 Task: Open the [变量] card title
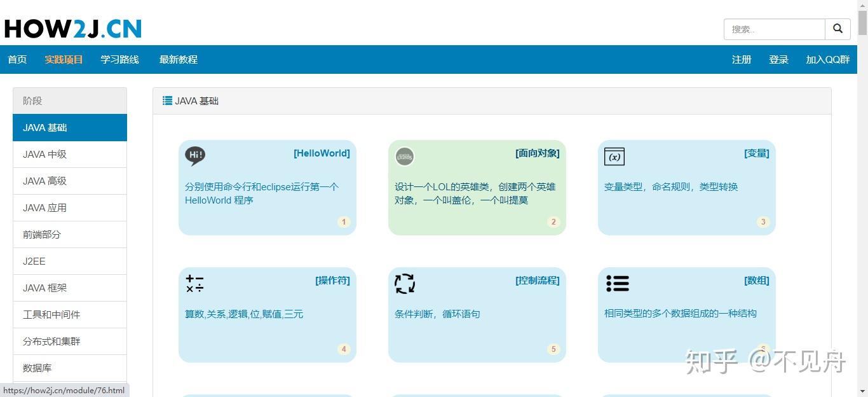click(x=757, y=153)
